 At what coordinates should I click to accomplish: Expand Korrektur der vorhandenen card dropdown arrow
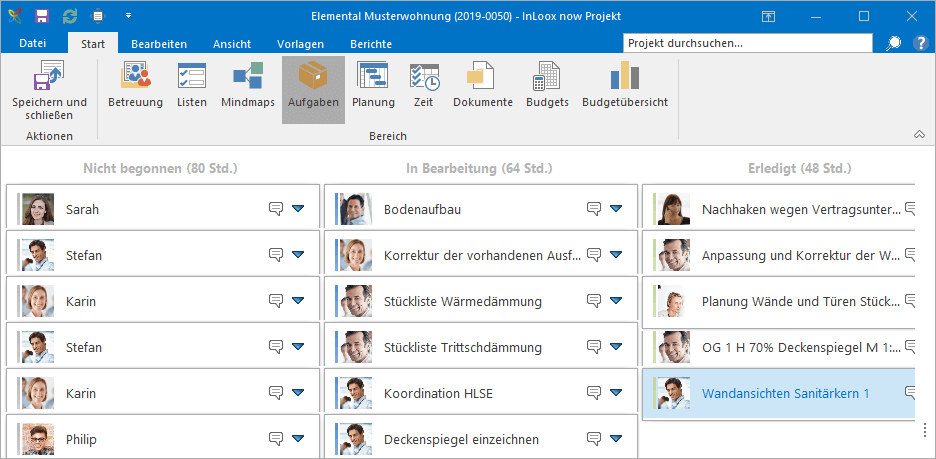(616, 254)
